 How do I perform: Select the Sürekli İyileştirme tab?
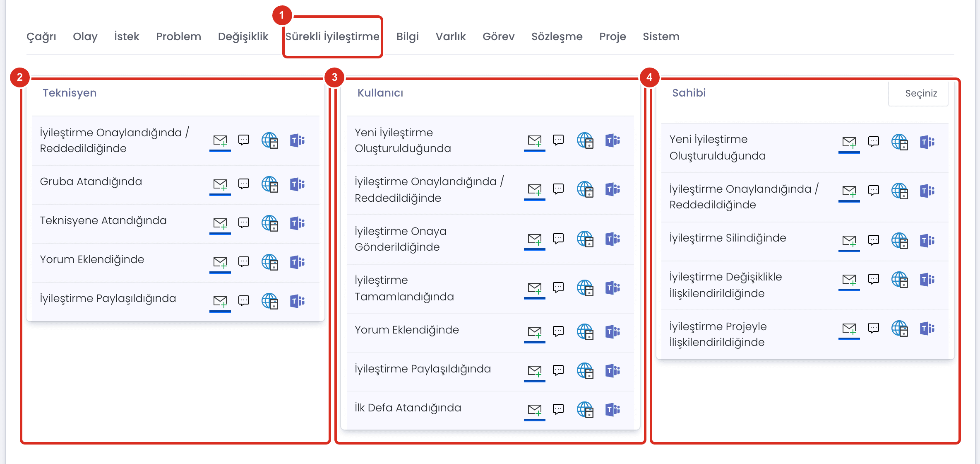pos(332,36)
